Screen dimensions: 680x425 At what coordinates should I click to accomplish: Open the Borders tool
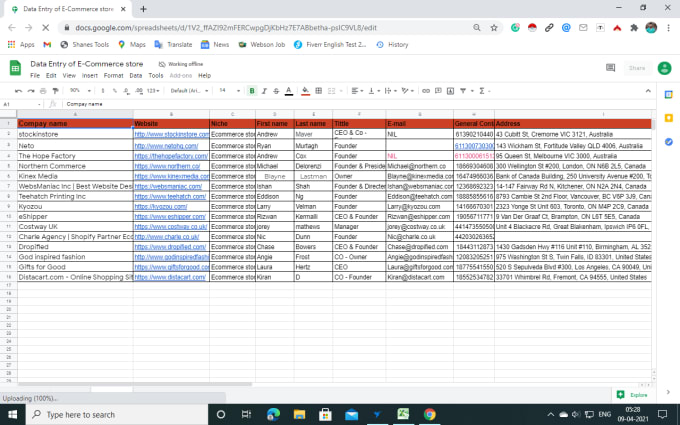point(319,91)
